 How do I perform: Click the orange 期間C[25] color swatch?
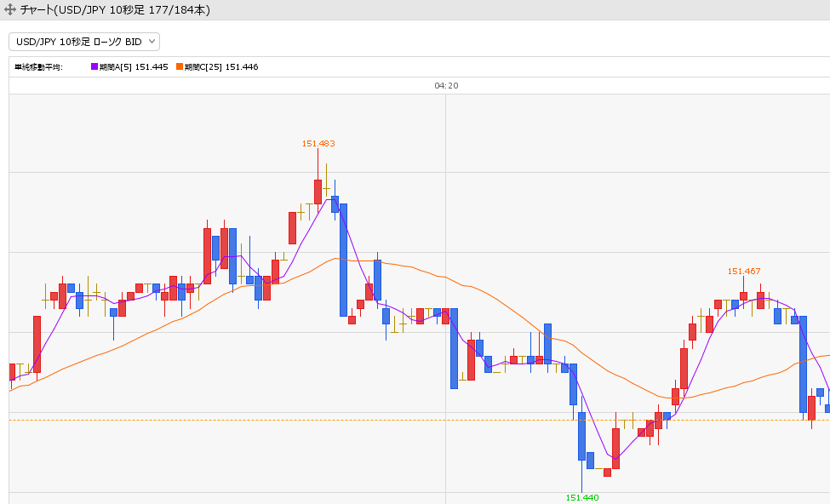[180, 66]
